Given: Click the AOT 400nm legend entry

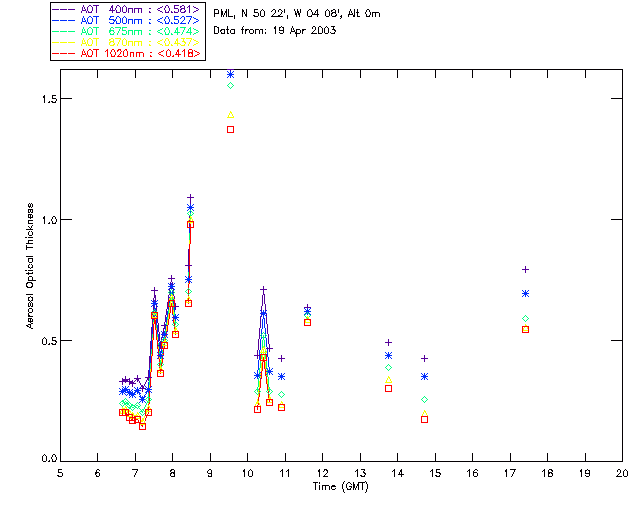Looking at the screenshot, I should point(128,9).
